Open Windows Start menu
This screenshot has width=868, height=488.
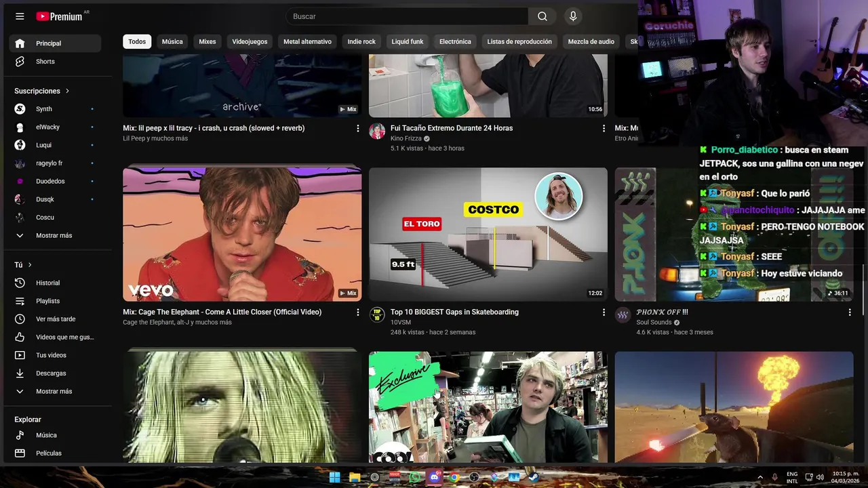coord(334,477)
